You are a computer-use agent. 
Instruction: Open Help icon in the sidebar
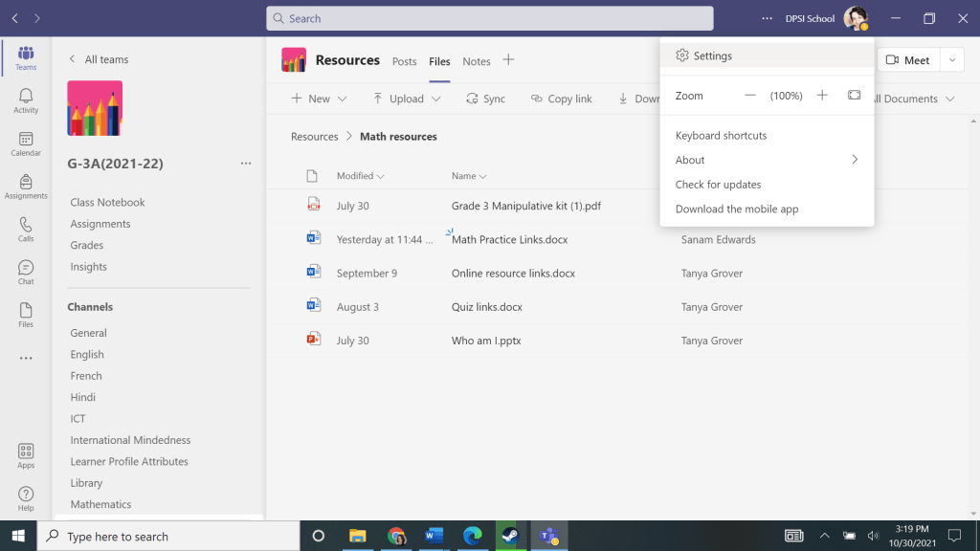coord(26,498)
